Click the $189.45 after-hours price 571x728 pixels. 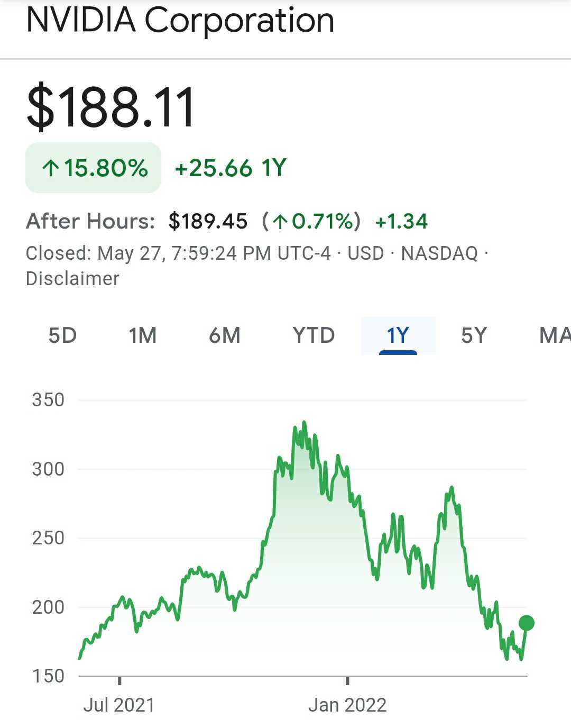point(208,221)
